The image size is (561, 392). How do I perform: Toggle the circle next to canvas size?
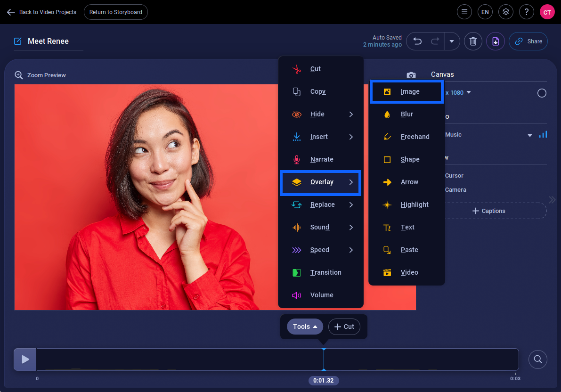[x=542, y=93]
